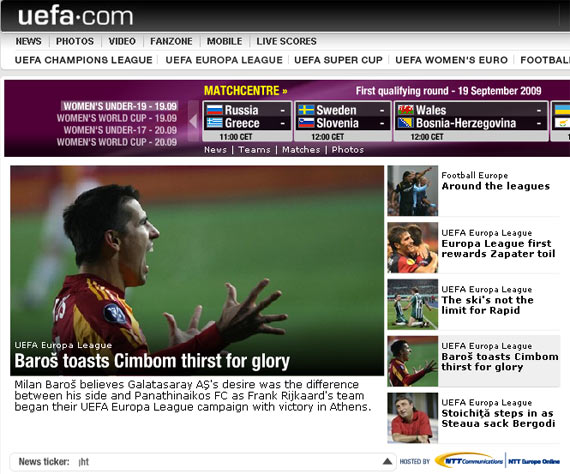Click the Wales flag icon
This screenshot has height=474, width=570.
[x=405, y=110]
